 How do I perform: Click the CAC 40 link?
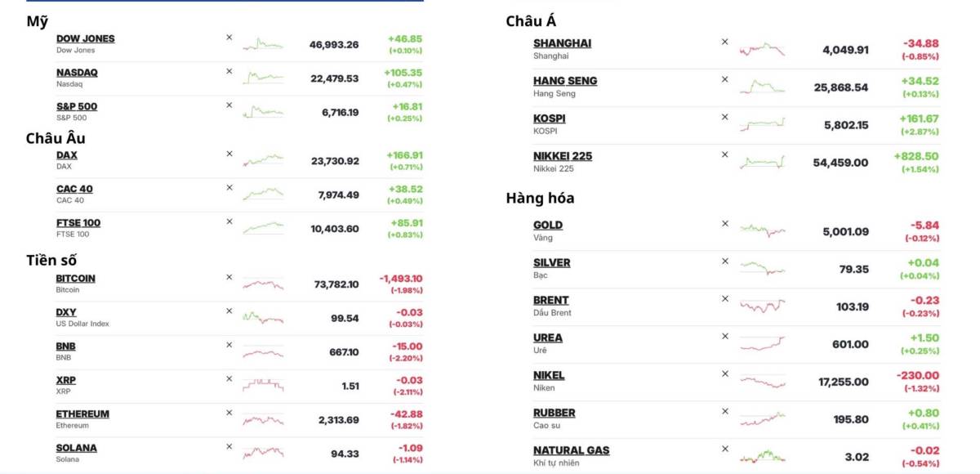74,189
